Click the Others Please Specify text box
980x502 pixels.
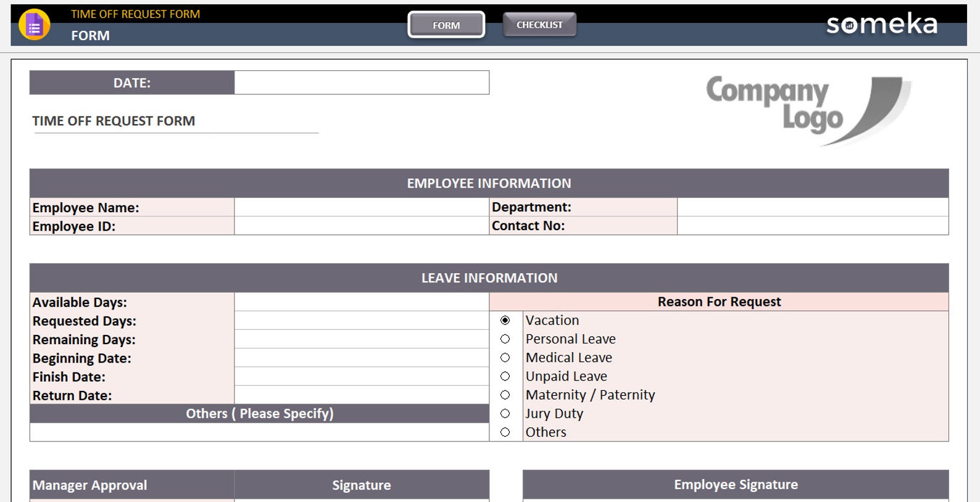click(259, 432)
